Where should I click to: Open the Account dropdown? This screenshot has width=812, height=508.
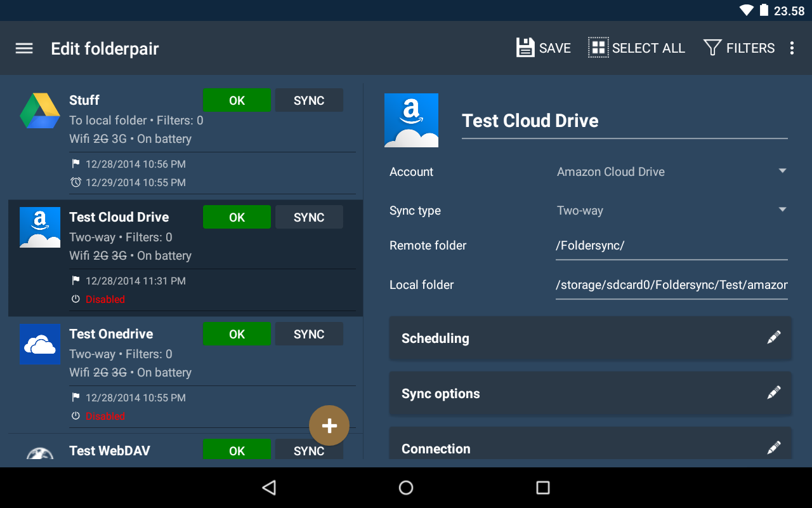672,171
